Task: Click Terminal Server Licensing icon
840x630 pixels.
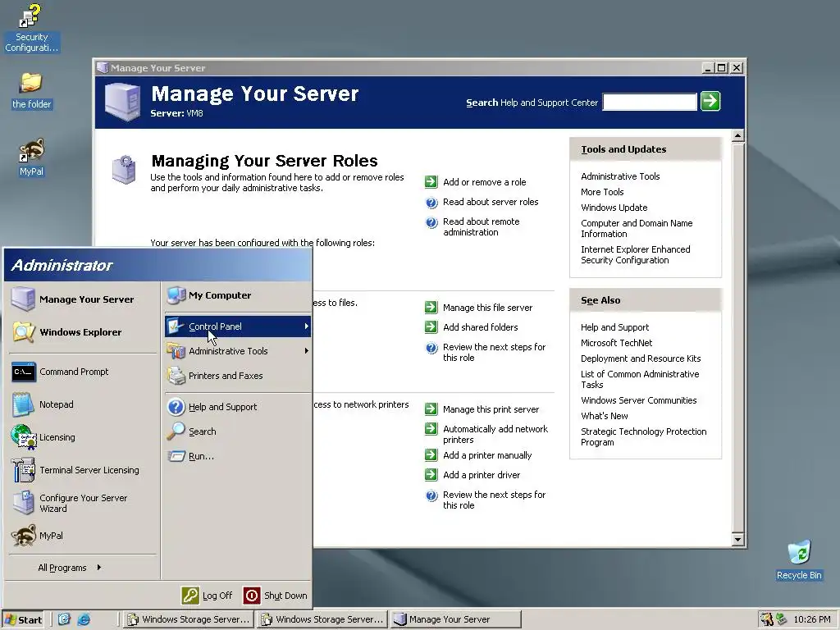Action: 23,470
